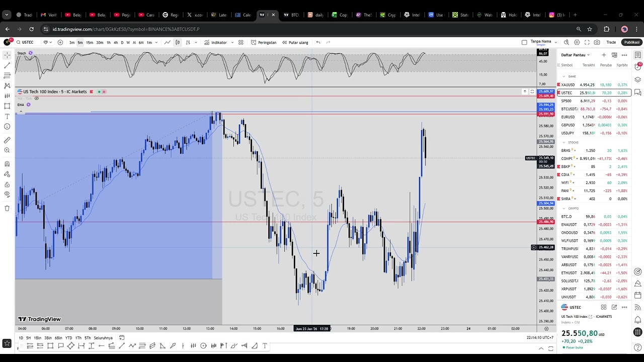
Task: Undo the last chart action
Action: coord(318,42)
